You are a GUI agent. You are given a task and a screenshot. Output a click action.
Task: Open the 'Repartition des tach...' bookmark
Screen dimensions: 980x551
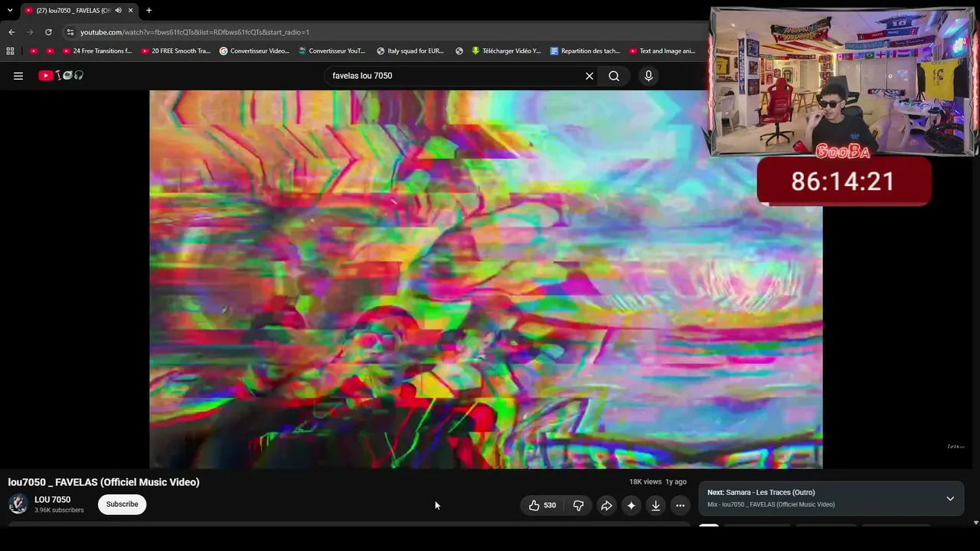point(585,51)
